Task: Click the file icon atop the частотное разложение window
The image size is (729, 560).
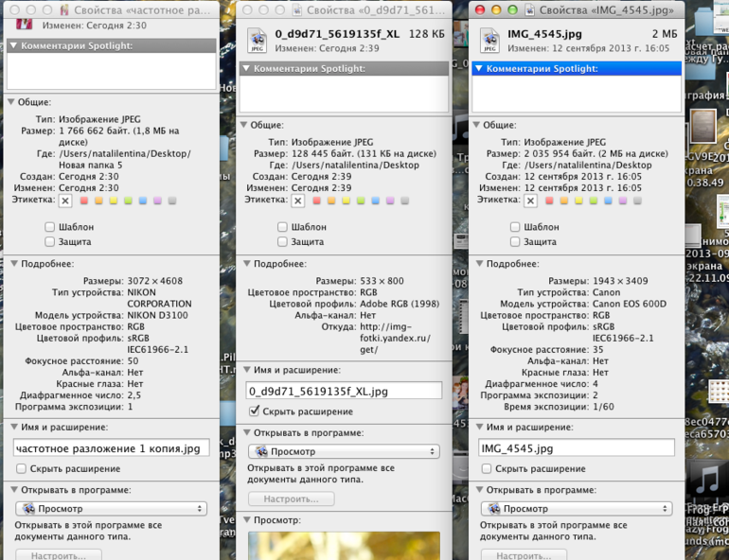Action: tap(25, 22)
